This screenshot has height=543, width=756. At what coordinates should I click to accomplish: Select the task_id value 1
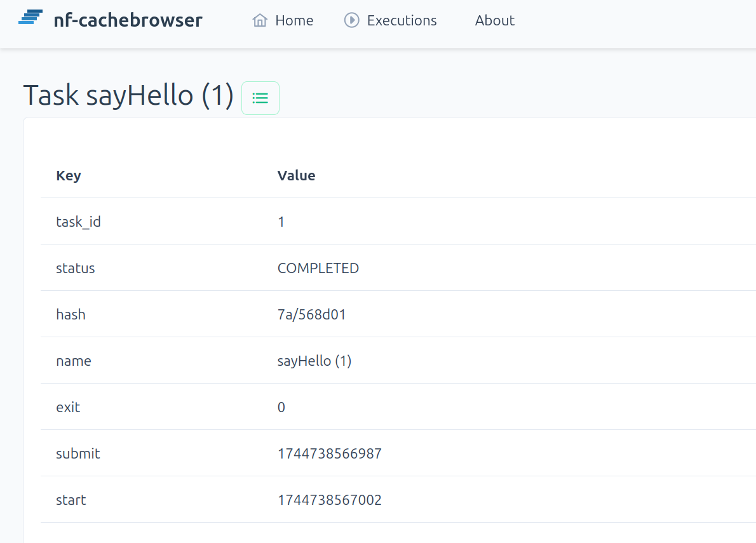(281, 222)
